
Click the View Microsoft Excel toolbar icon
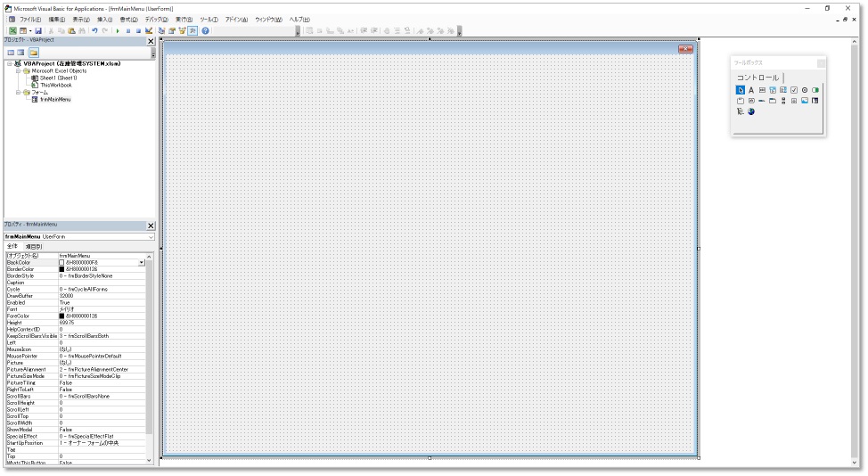(12, 31)
